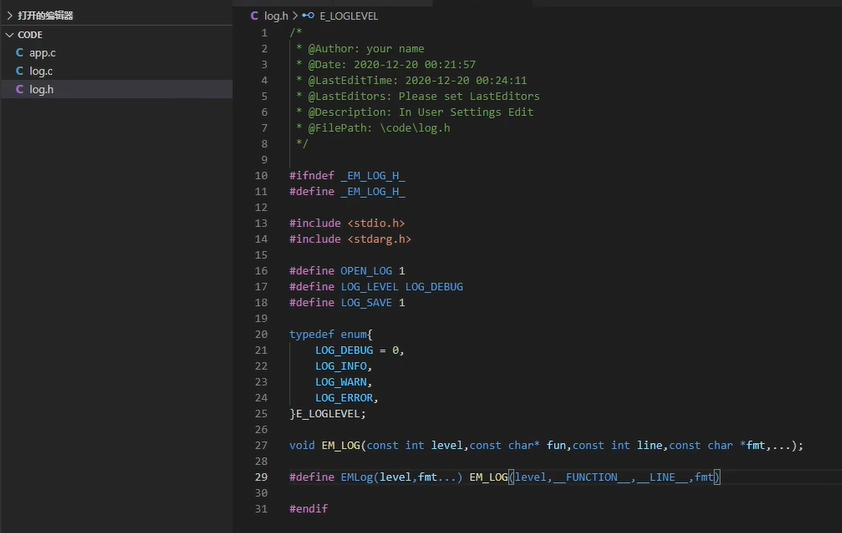Viewport: 842px width, 533px height.
Task: Click 'LOG_INFO' enum member
Action: (x=341, y=366)
